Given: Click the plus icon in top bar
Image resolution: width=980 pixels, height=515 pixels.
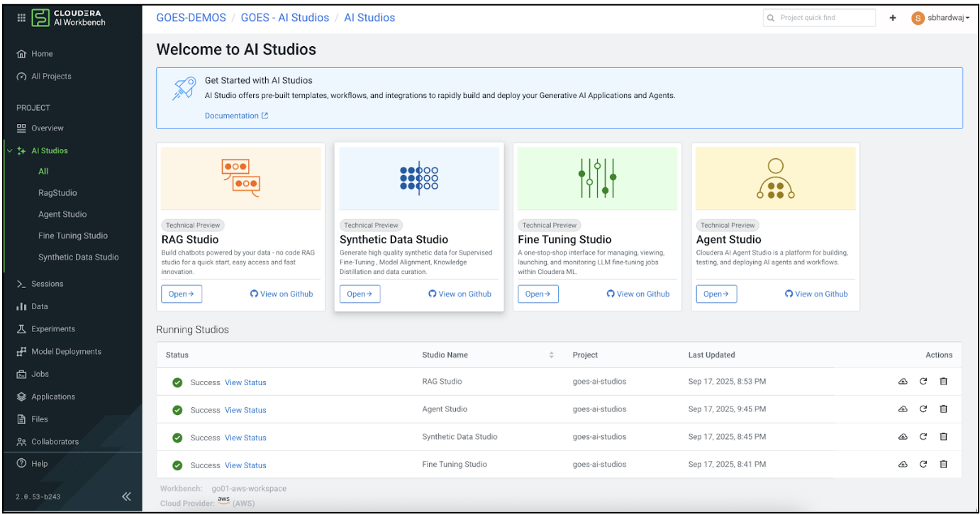Looking at the screenshot, I should [892, 18].
